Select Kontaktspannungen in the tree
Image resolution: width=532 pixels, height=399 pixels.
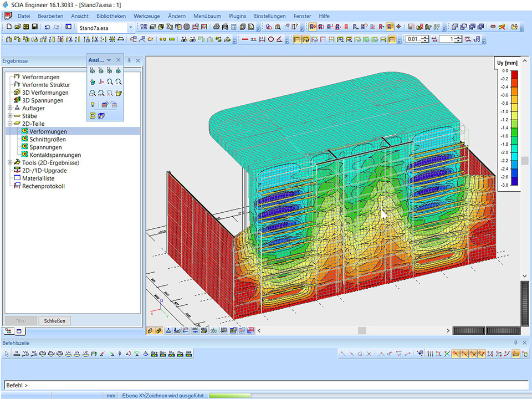coord(55,155)
